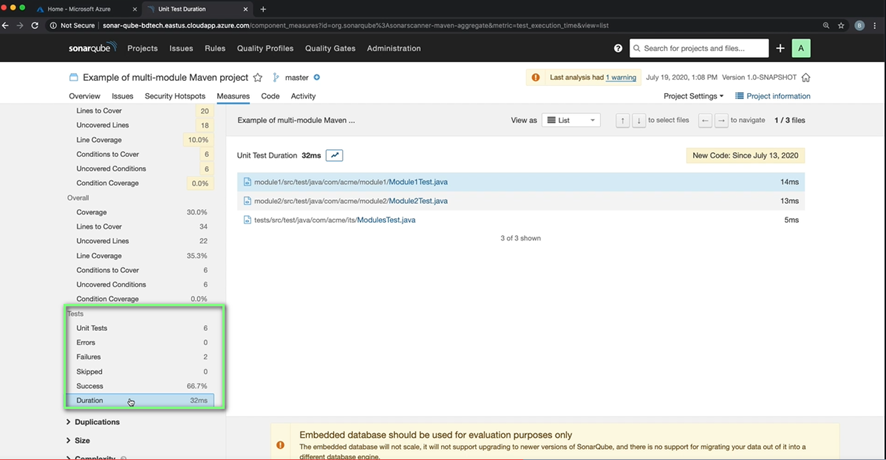Click the browser back arrow
The image size is (886, 460).
pos(6,25)
